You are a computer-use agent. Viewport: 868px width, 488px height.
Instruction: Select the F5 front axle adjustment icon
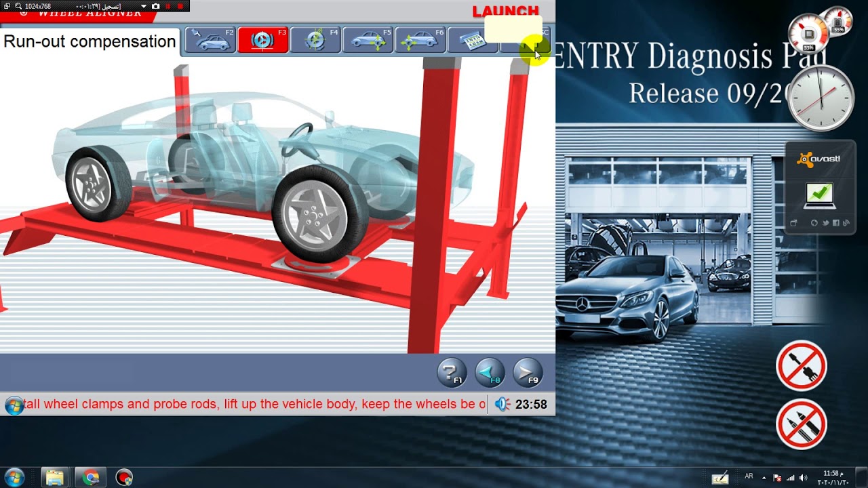tap(368, 40)
